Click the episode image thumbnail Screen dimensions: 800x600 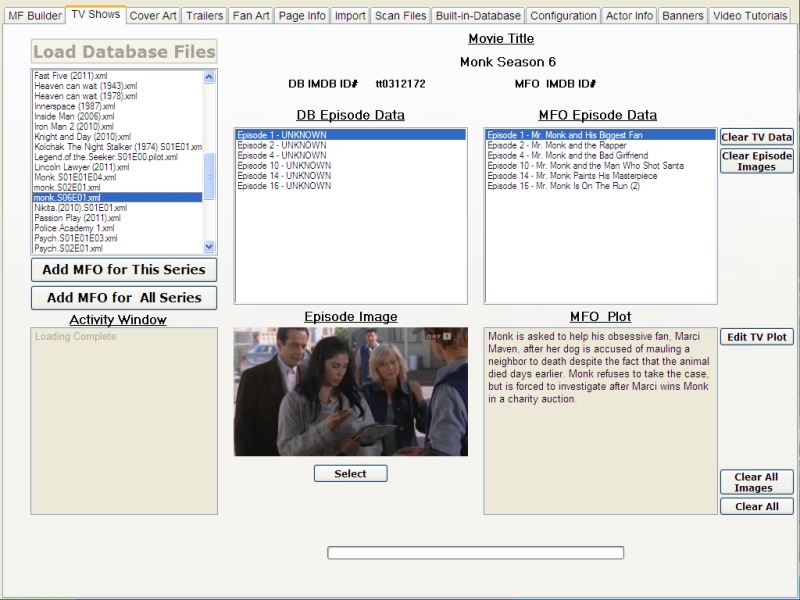pyautogui.click(x=350, y=391)
